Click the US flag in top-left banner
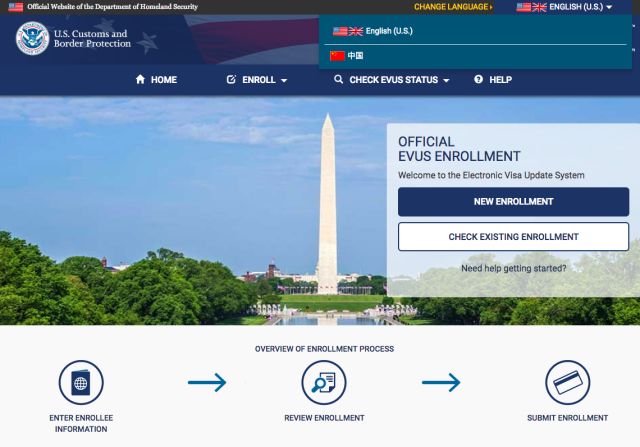 (x=16, y=7)
